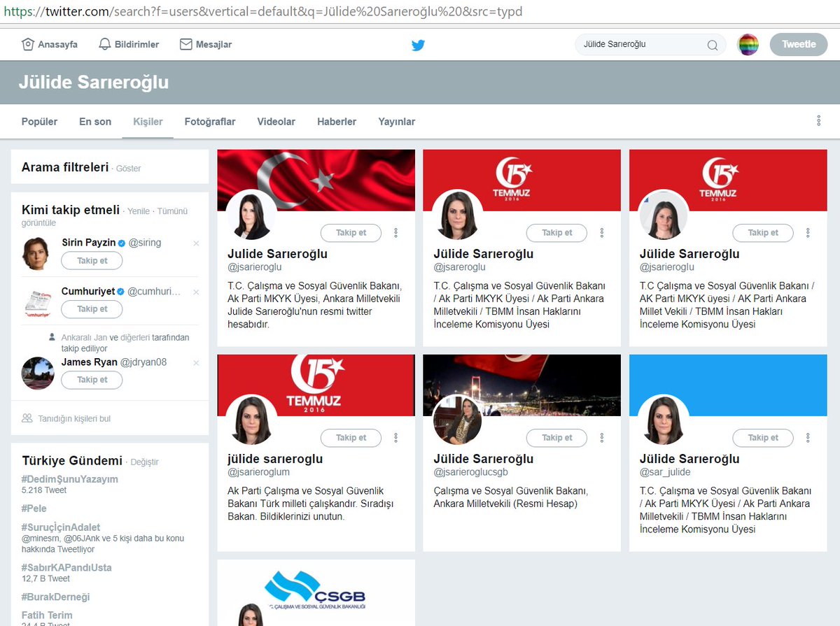
Task: Follow Cumhuriyet with Takip et
Action: pyautogui.click(x=92, y=309)
